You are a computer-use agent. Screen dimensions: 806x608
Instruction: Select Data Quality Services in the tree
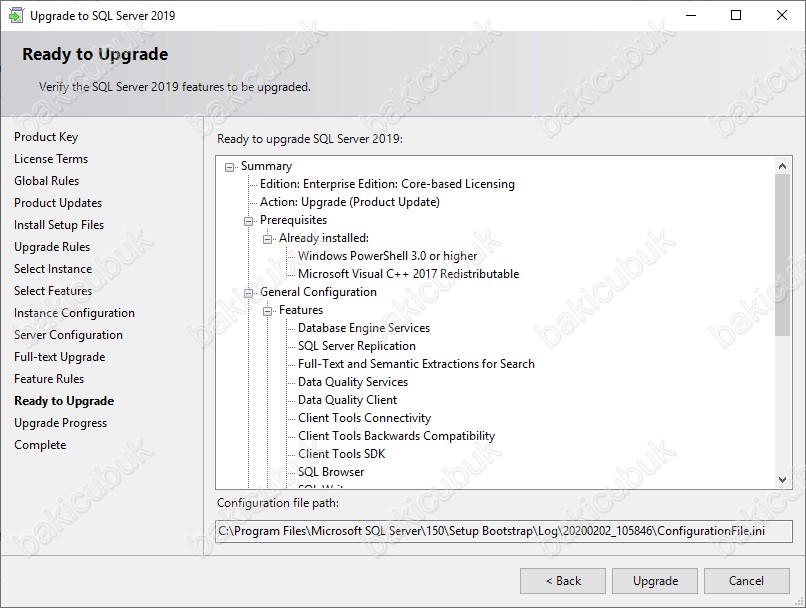point(353,382)
